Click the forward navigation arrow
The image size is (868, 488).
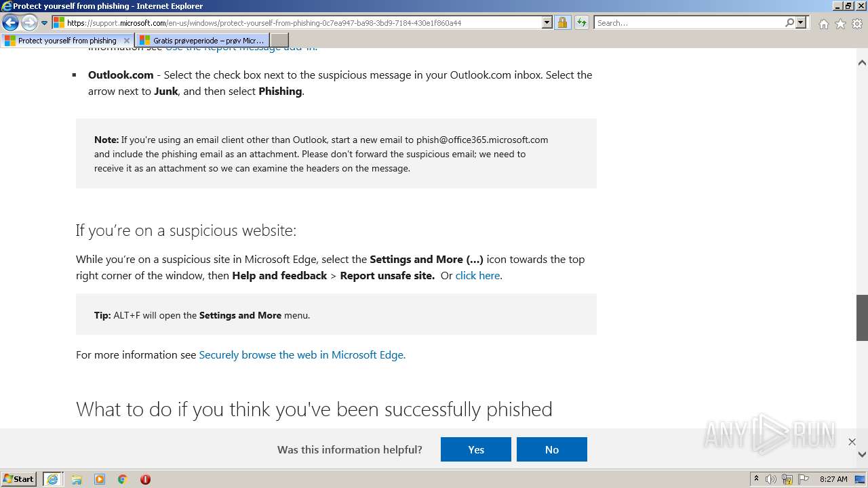(x=29, y=23)
